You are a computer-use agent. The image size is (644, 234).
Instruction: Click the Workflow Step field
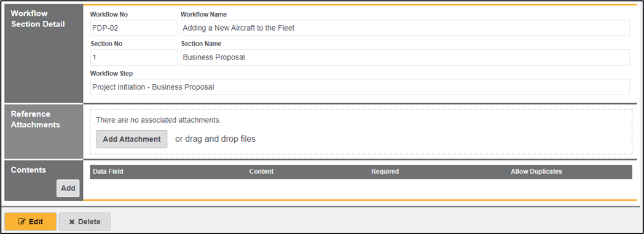359,87
